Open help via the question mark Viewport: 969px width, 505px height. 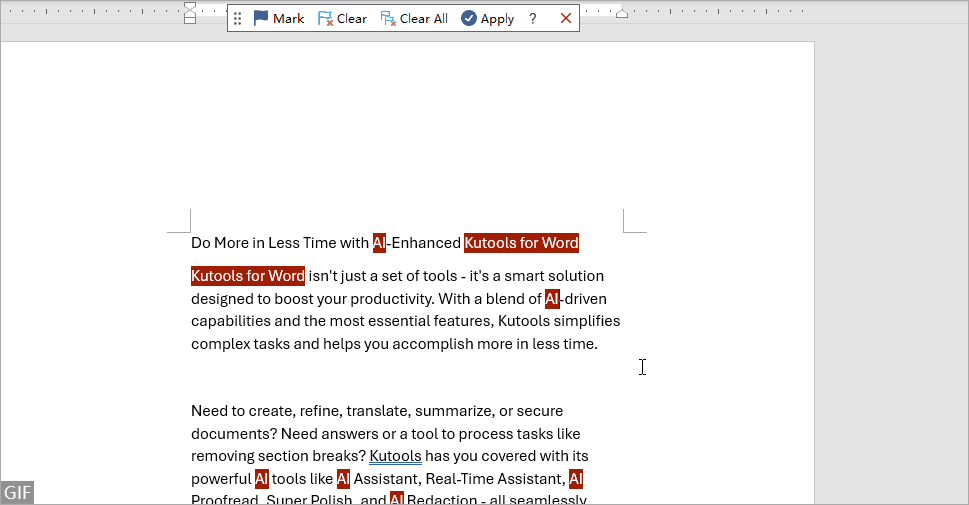pos(533,19)
